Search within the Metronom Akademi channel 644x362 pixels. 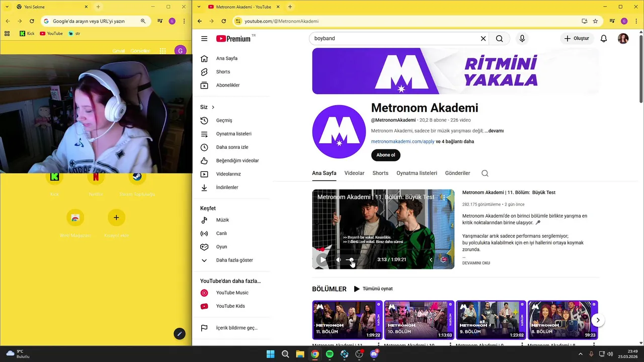pyautogui.click(x=485, y=173)
